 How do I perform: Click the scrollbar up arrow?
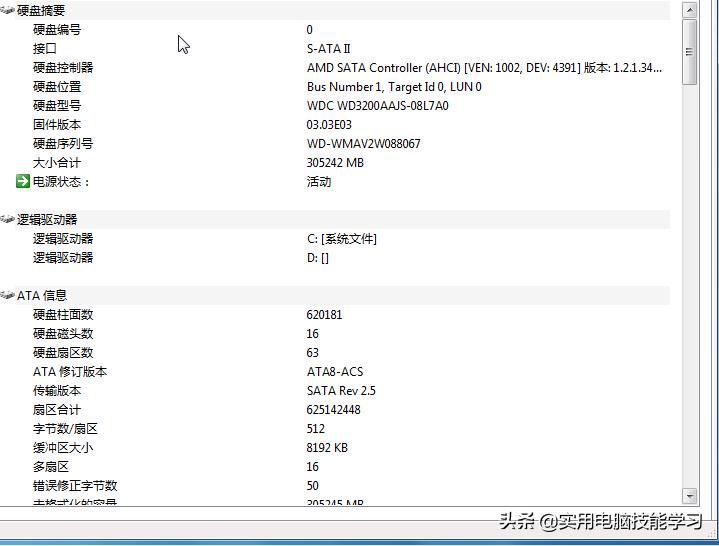pyautogui.click(x=689, y=10)
